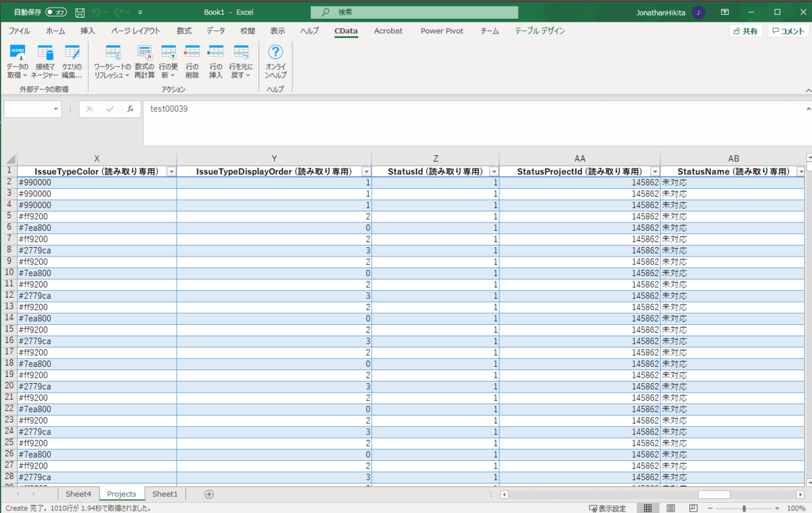
Task: Click the 検索 search box in title bar
Action: click(414, 12)
